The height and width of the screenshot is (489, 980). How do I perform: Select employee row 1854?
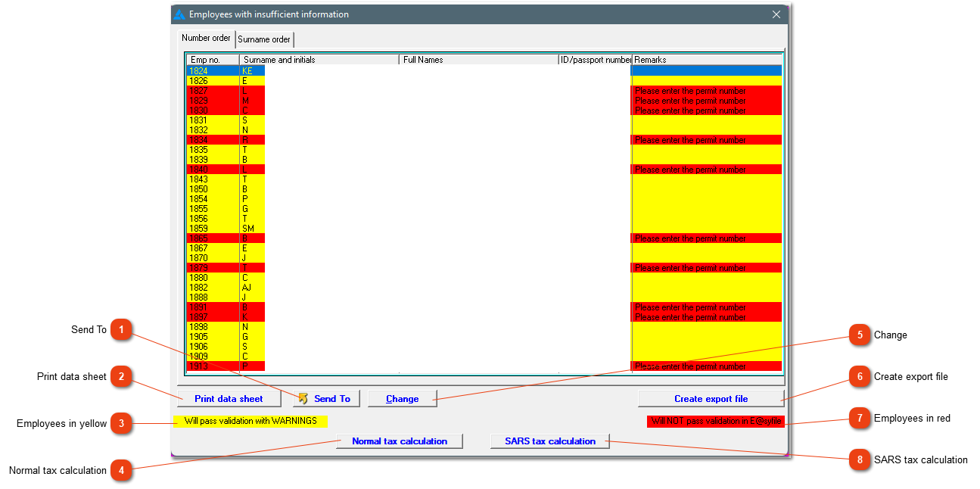click(x=484, y=198)
